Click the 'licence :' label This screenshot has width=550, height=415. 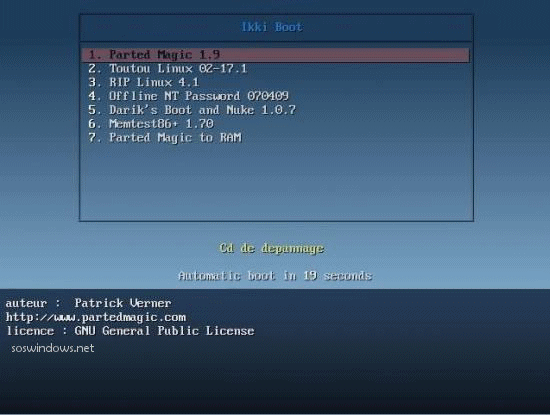[36, 331]
